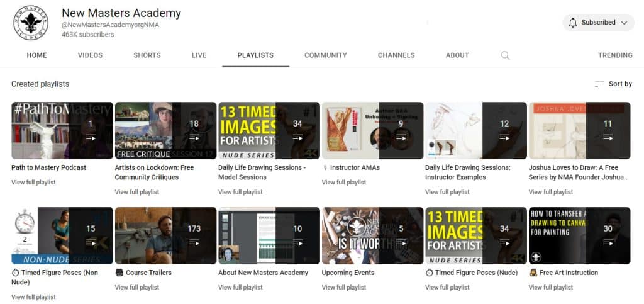The width and height of the screenshot is (644, 304).
Task: Open the Joshua Loves to Draw thumbnail
Action: point(579,131)
